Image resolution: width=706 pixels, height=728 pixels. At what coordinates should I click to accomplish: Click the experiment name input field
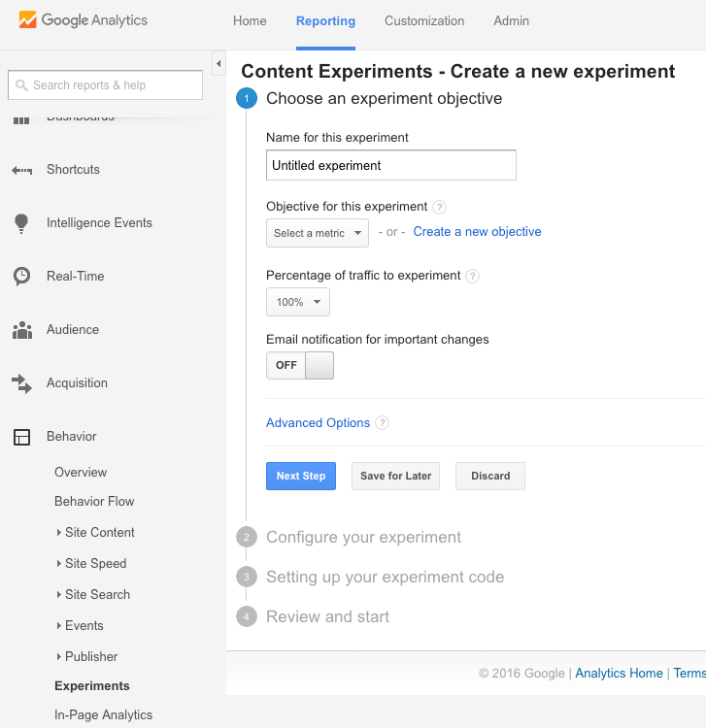(x=391, y=165)
